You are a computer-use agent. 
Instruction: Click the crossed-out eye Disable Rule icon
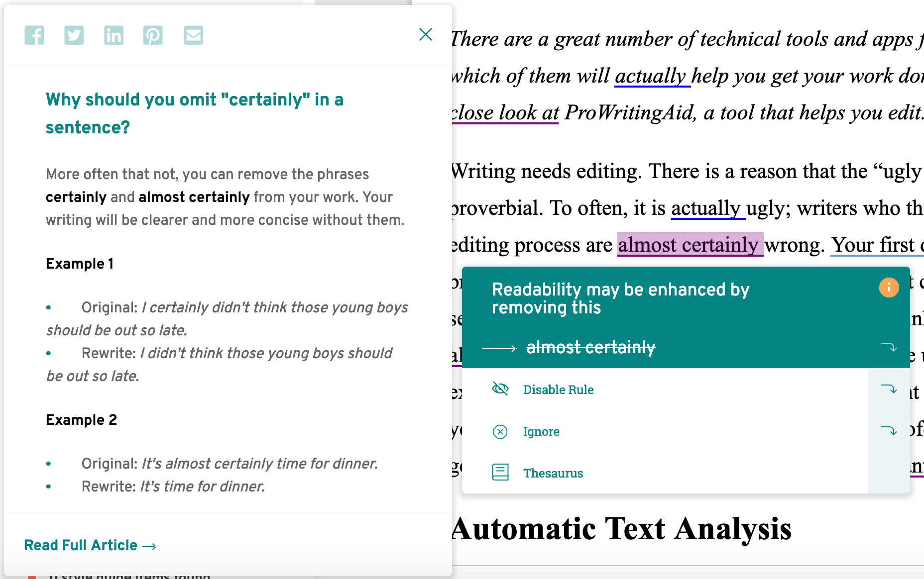tap(500, 388)
